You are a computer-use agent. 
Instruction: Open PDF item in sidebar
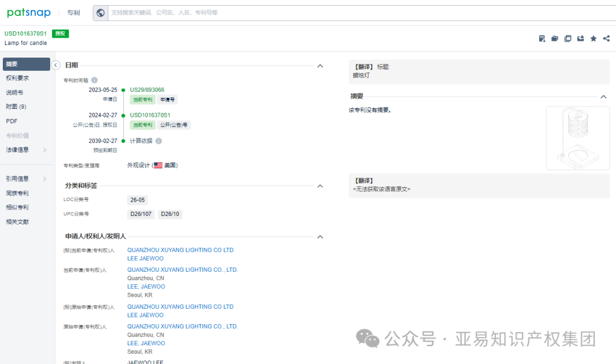[x=12, y=121]
